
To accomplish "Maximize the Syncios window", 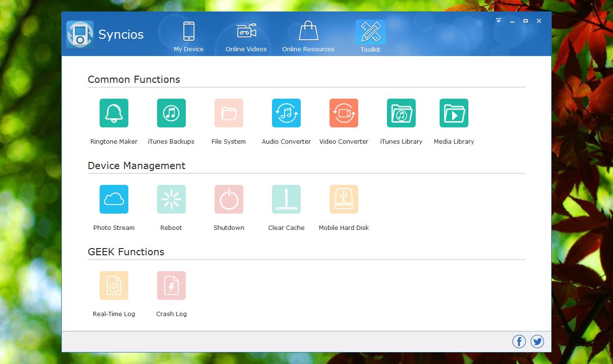I will pos(525,21).
